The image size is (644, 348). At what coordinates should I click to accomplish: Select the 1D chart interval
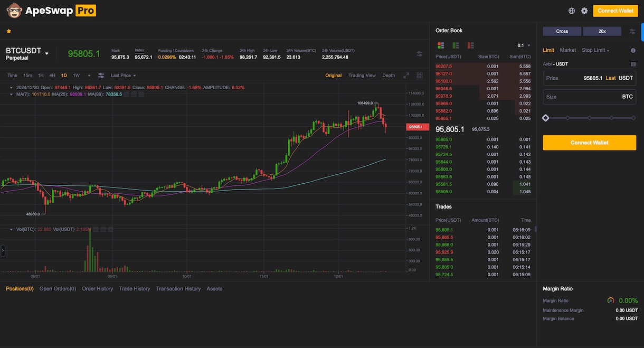[x=64, y=76]
